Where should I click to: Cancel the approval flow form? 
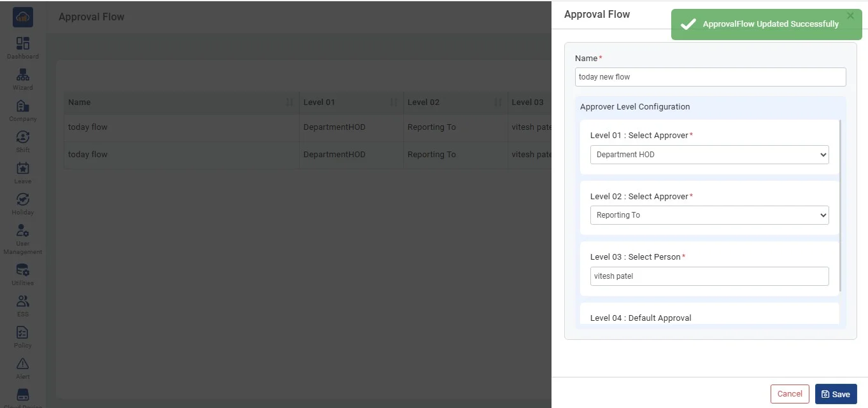pos(789,394)
